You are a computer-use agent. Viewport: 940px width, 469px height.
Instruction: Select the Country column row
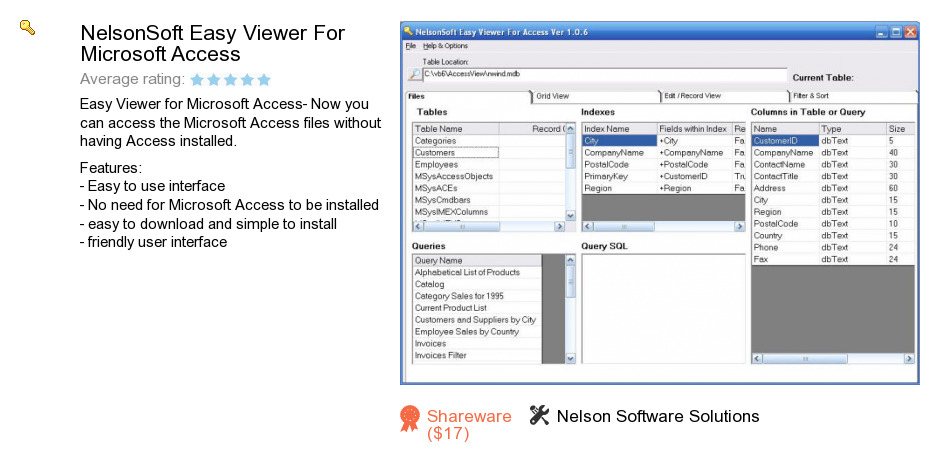click(x=833, y=236)
